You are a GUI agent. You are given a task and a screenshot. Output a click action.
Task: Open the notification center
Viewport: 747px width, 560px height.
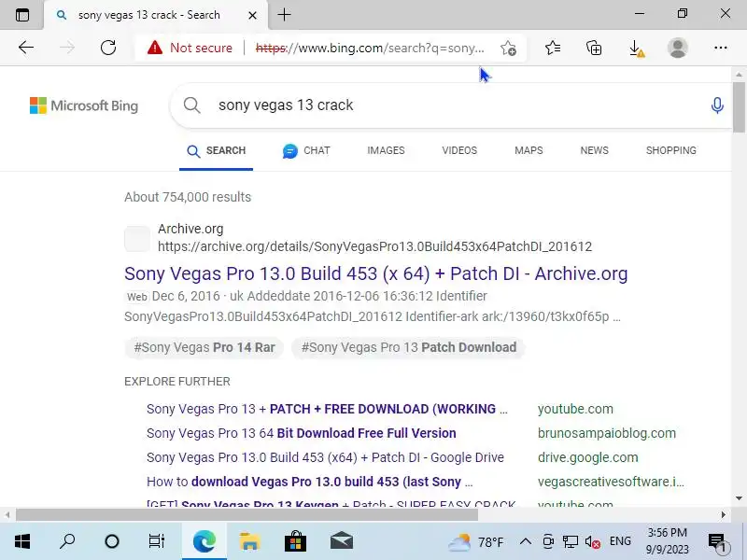tap(717, 542)
